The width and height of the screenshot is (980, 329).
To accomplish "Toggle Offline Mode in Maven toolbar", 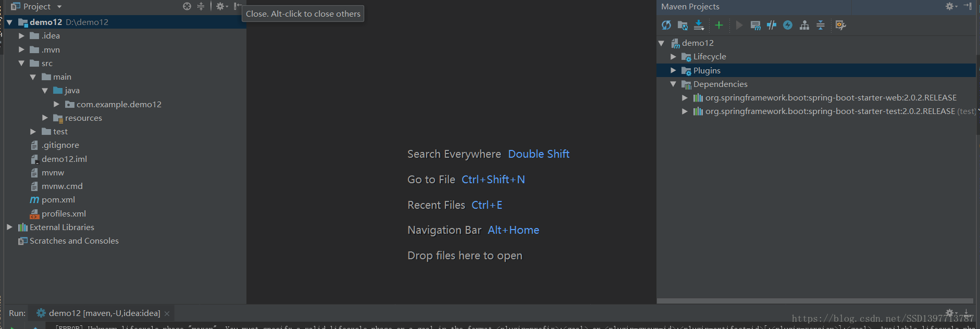I will pyautogui.click(x=772, y=25).
